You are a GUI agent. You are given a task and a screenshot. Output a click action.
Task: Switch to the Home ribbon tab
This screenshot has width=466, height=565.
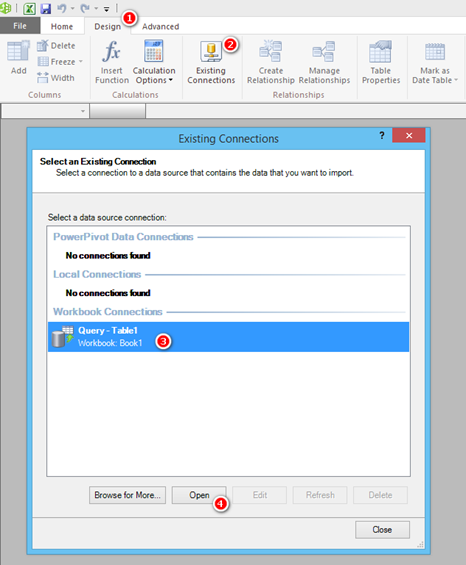pos(62,27)
